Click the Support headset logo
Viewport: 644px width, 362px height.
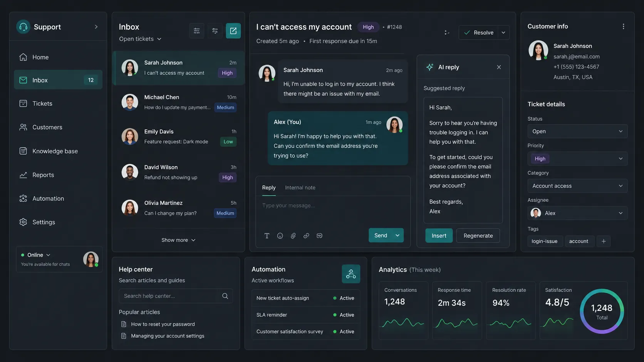point(23,27)
